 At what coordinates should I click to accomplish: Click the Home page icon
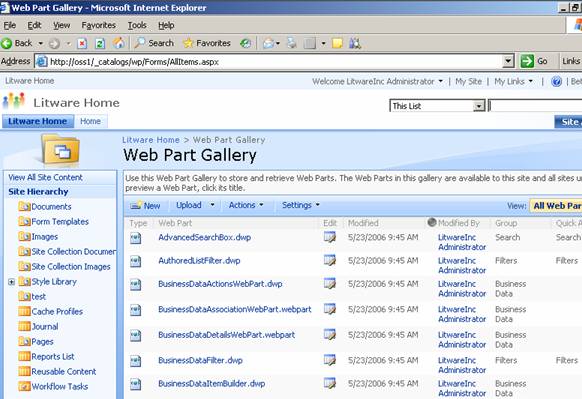tap(119, 43)
